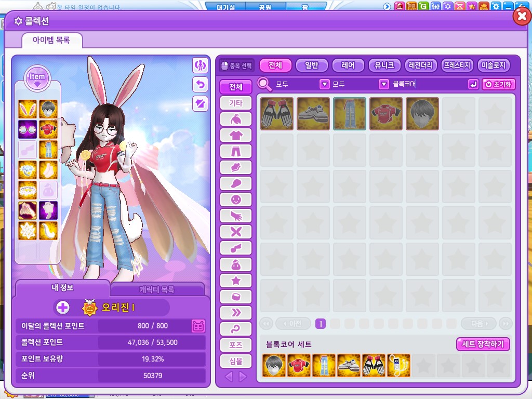Select the tops (shirt) category icon
This screenshot has width=532, height=399.
coord(236,136)
